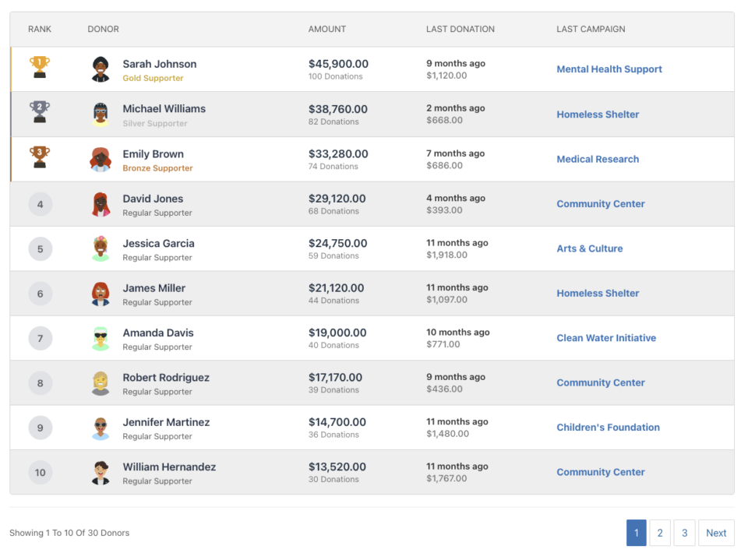The width and height of the screenshot is (748, 560).
Task: Click the Amount column header
Action: [326, 29]
